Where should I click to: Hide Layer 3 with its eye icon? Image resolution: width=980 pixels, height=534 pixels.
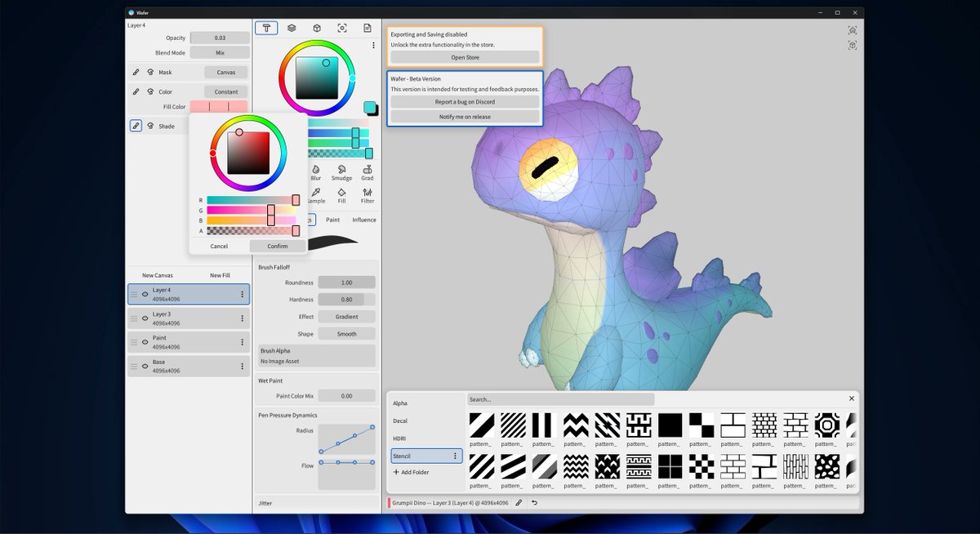pyautogui.click(x=145, y=318)
